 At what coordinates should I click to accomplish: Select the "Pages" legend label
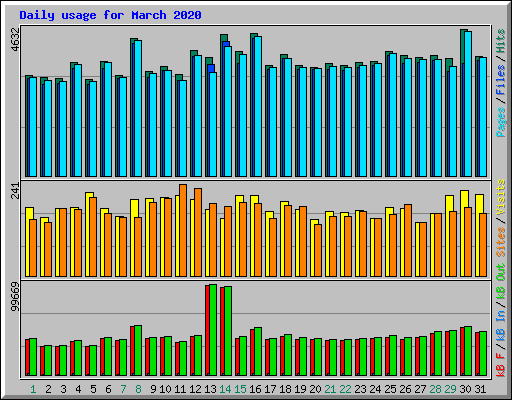tap(501, 122)
